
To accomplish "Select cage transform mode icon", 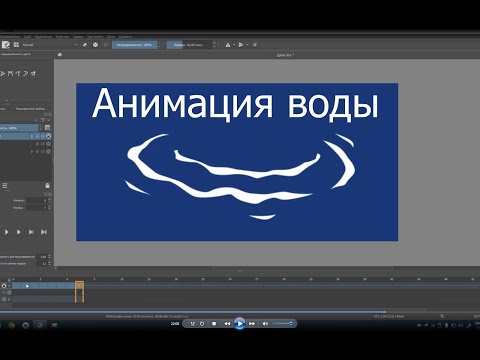I will tap(26, 73).
